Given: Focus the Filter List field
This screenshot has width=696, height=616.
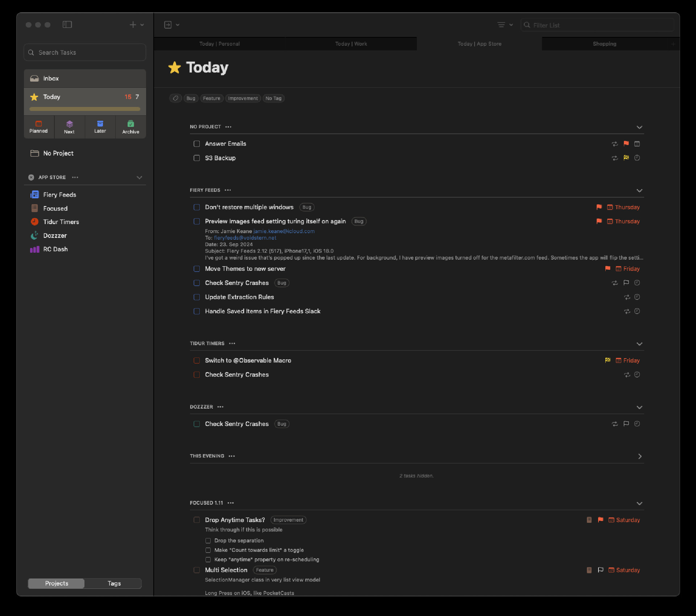Looking at the screenshot, I should pos(597,25).
